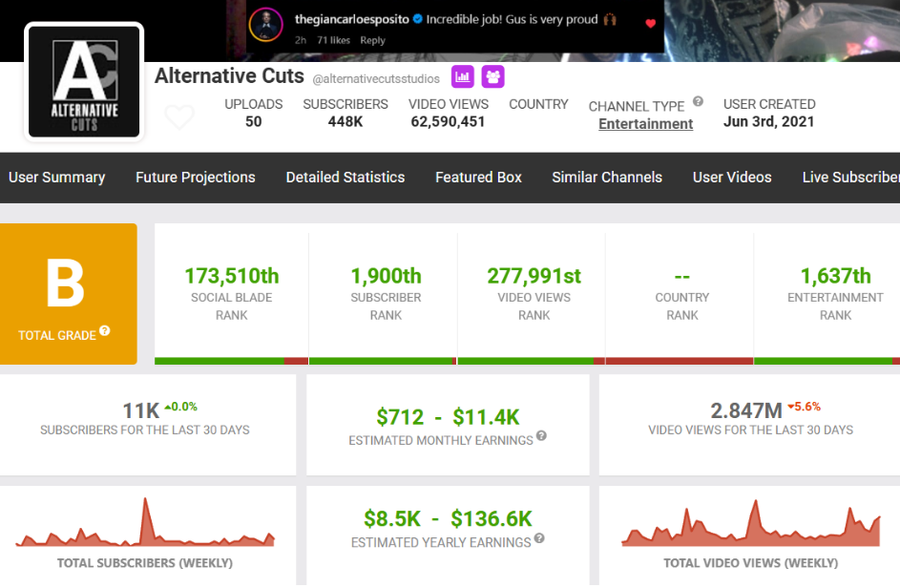This screenshot has height=588, width=900.
Task: Click the Jun 3rd, 2021 creation date
Action: (768, 122)
